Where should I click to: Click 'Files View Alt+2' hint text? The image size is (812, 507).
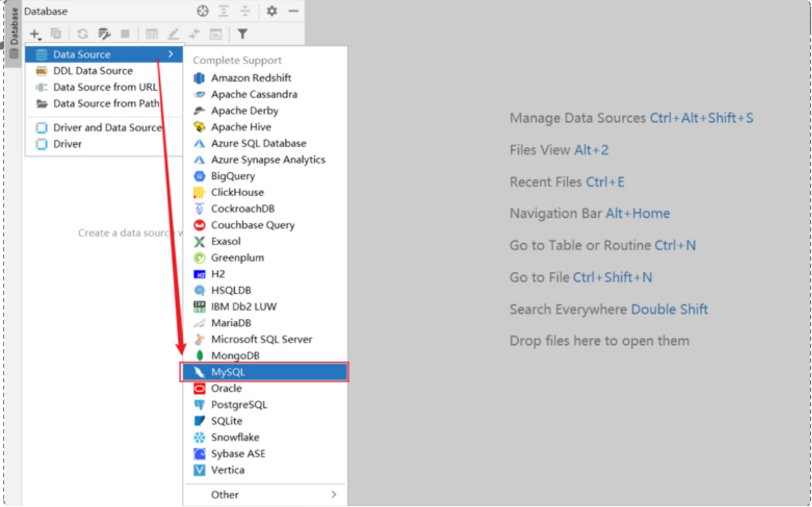[559, 150]
